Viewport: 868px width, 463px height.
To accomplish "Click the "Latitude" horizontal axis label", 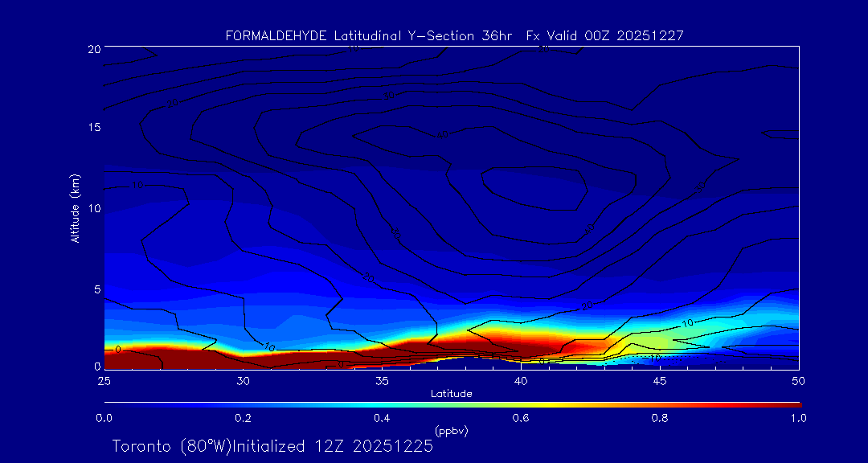I will [x=452, y=394].
